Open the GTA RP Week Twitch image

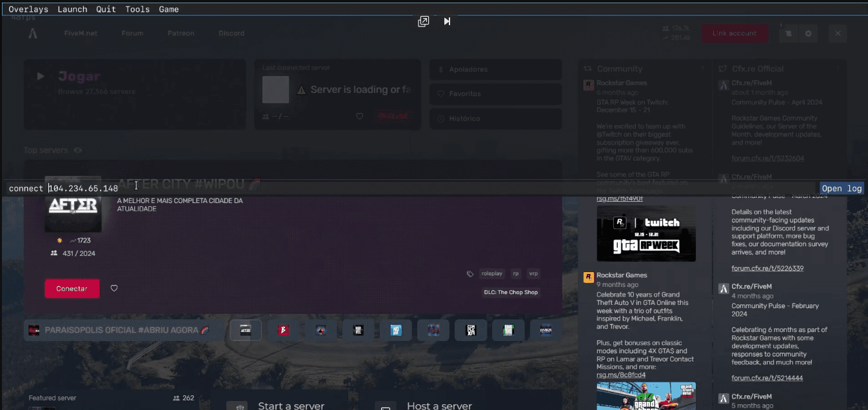click(646, 233)
